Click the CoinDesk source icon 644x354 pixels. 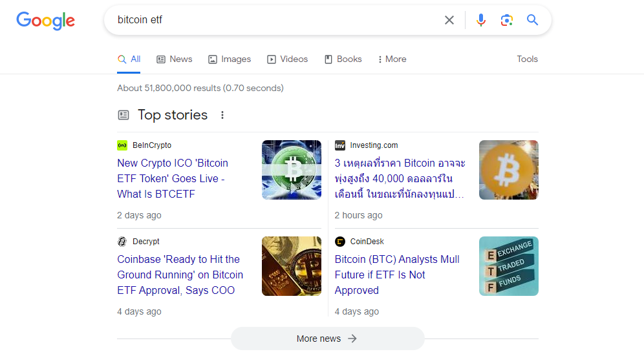(340, 242)
